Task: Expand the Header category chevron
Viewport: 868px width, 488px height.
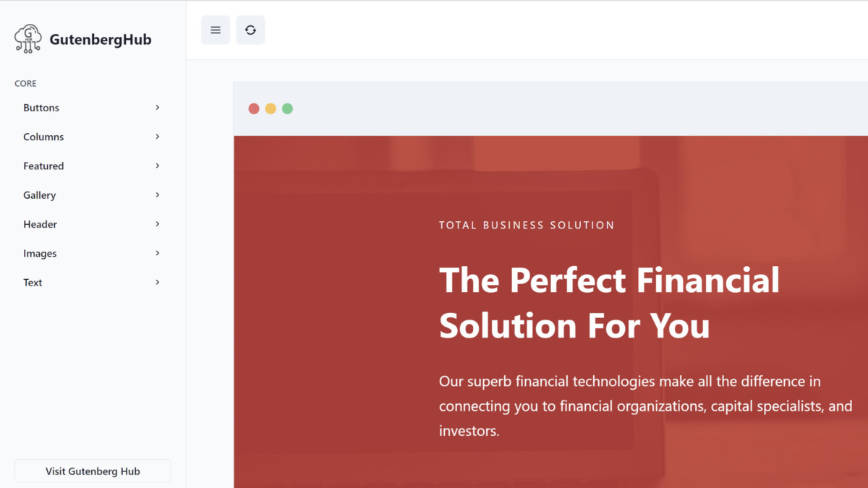Action: click(x=157, y=224)
